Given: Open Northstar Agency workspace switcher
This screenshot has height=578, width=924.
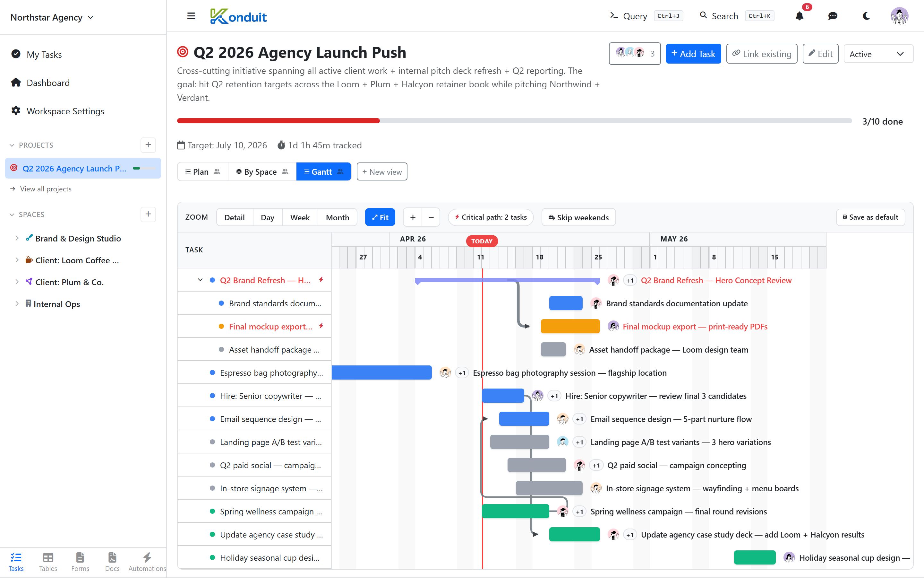Looking at the screenshot, I should 52,17.
